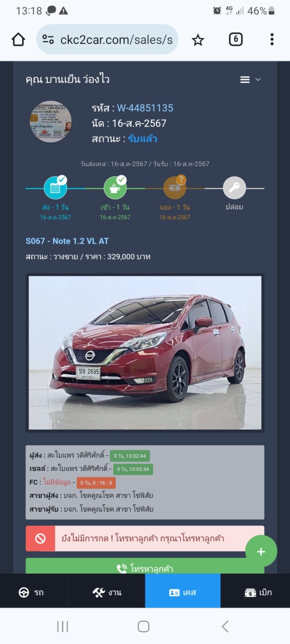Open S067 - Note 1.2 VL AT link

point(67,241)
